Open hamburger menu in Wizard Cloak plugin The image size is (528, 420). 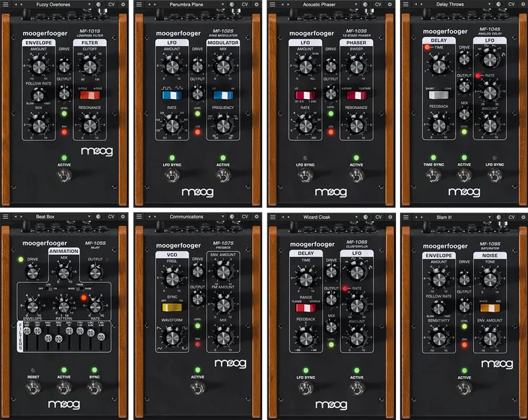(273, 217)
